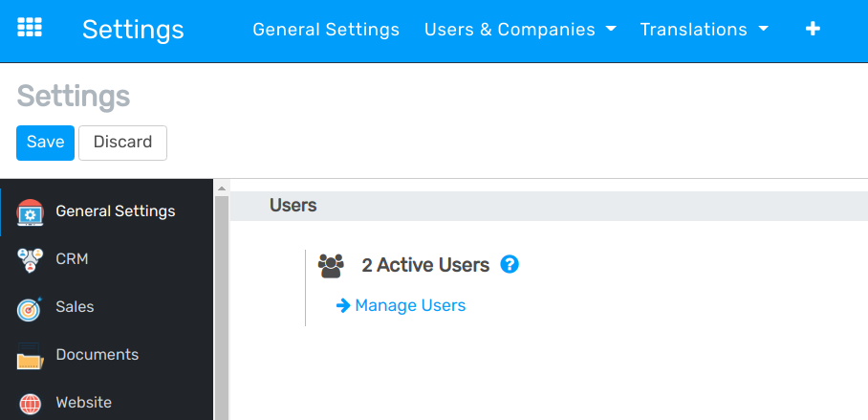The width and height of the screenshot is (868, 420).
Task: Expand the Users & Companies dropdown
Action: pos(520,30)
